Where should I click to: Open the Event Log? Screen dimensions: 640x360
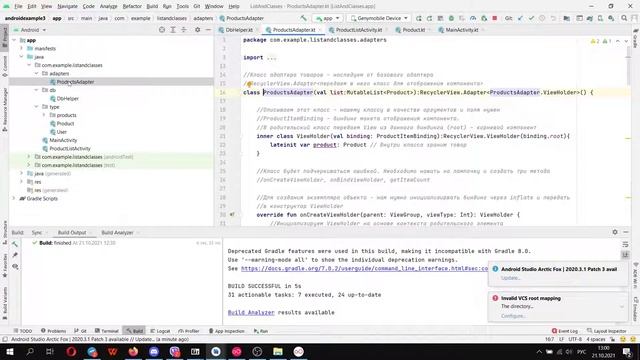coord(565,331)
